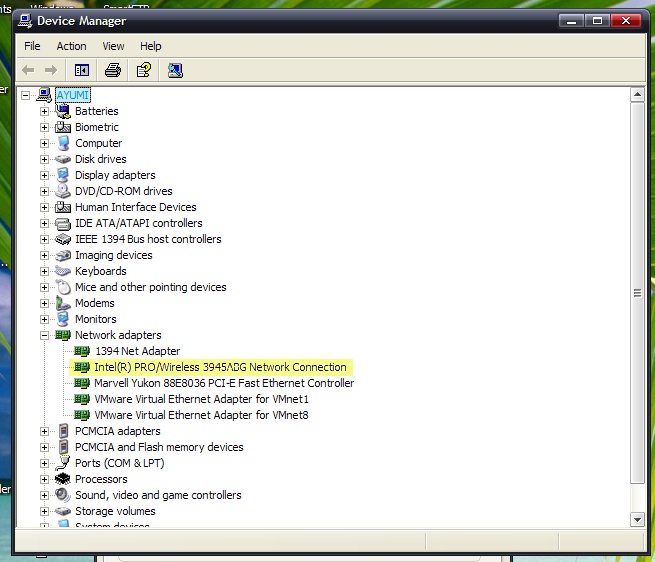Click the Storage volumes icon

click(x=63, y=511)
